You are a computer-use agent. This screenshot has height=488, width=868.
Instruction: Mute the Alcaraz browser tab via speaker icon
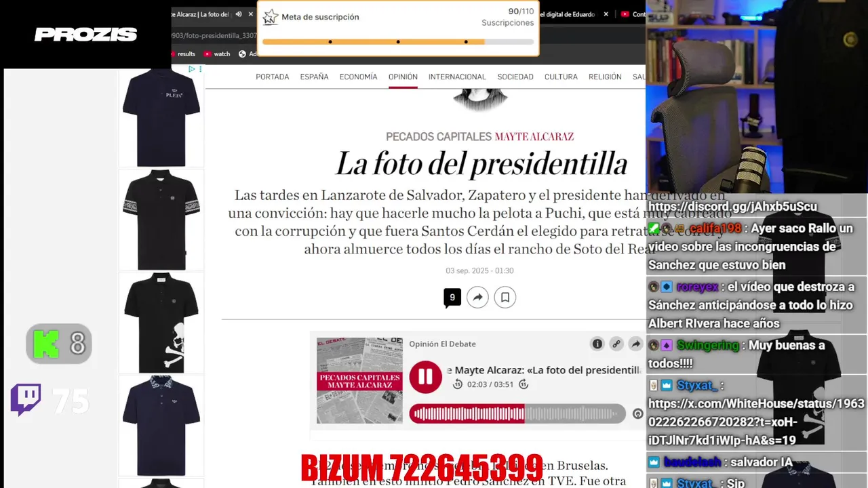pyautogui.click(x=239, y=14)
